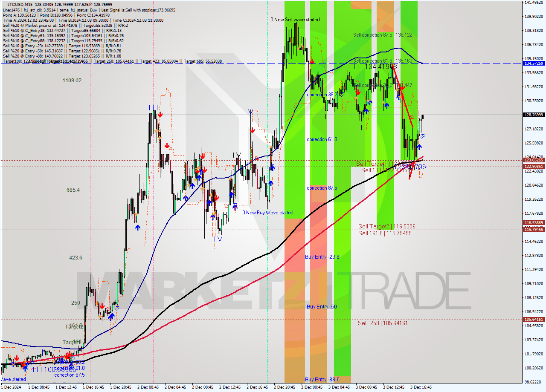Click the '1 Dec 08:45' time axis label

[38, 387]
